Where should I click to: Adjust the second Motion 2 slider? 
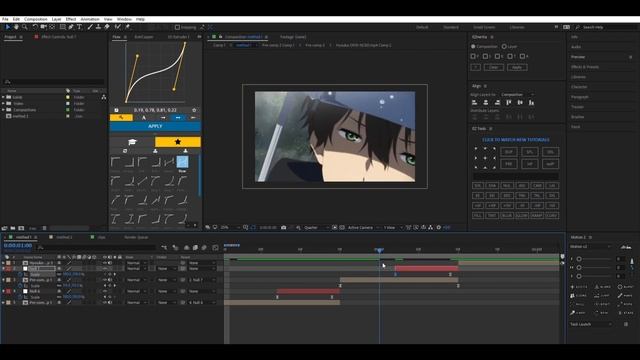point(579,267)
